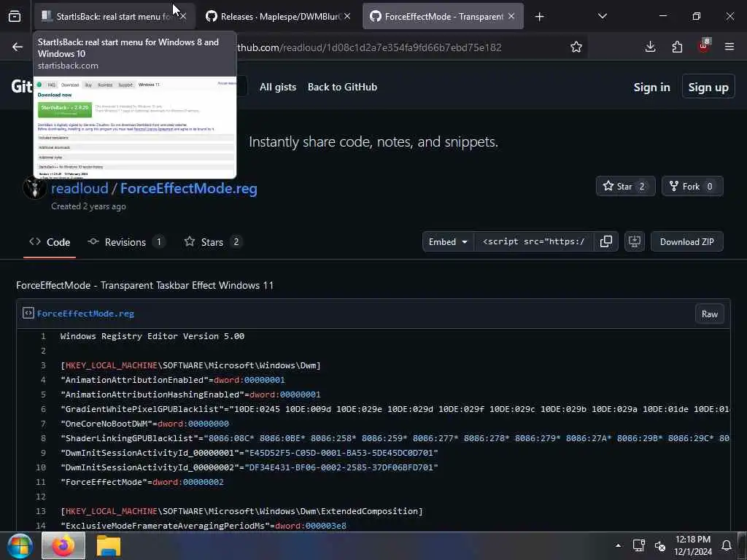Open the Downloads panel icon
Image resolution: width=747 pixels, height=560 pixels.
click(x=650, y=47)
